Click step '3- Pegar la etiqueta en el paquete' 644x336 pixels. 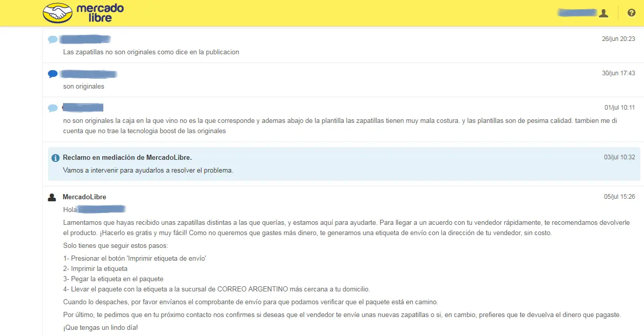(x=113, y=279)
